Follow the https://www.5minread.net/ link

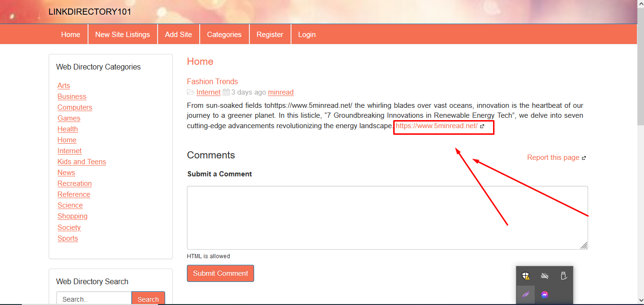click(436, 126)
